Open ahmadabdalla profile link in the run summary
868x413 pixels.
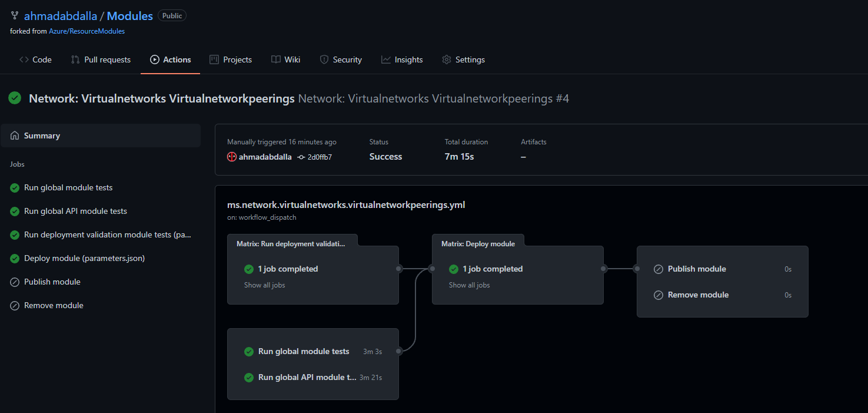265,157
